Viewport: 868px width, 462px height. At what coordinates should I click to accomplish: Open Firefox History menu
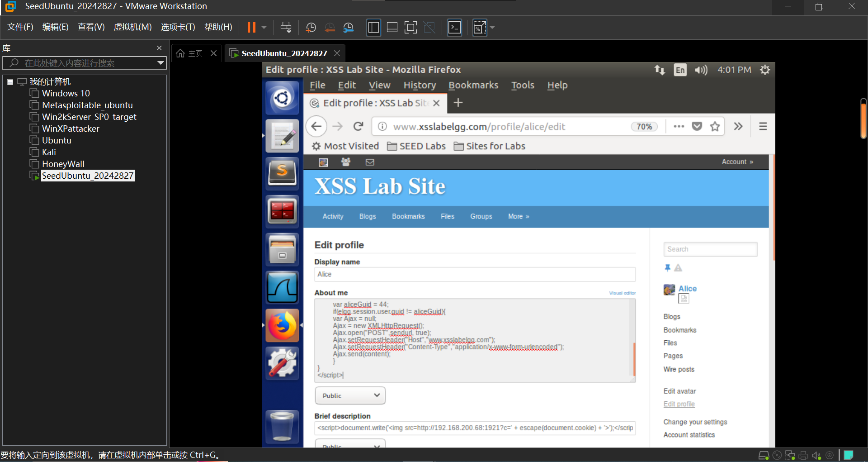pos(420,85)
